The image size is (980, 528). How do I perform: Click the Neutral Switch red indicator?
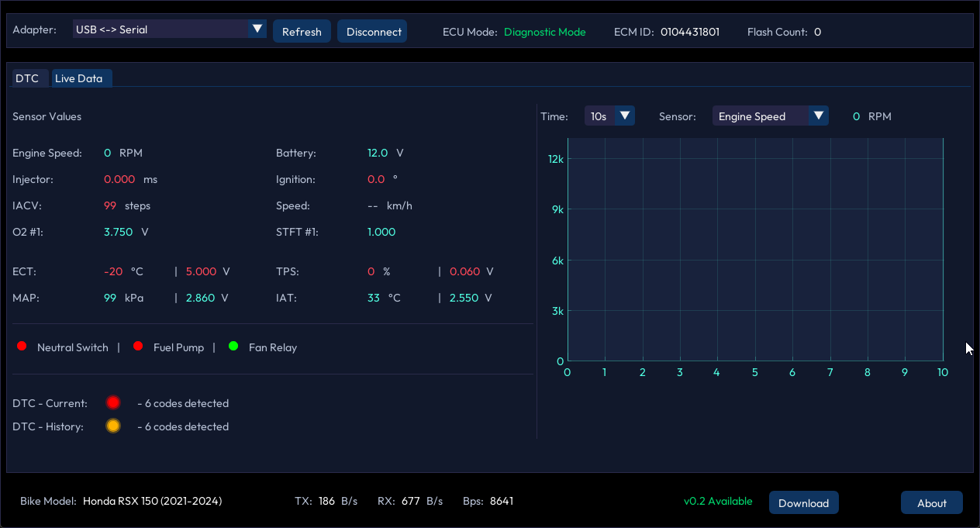(x=22, y=346)
